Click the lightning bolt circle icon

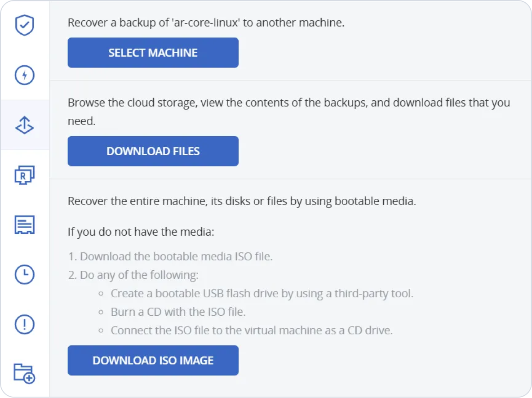(x=25, y=75)
